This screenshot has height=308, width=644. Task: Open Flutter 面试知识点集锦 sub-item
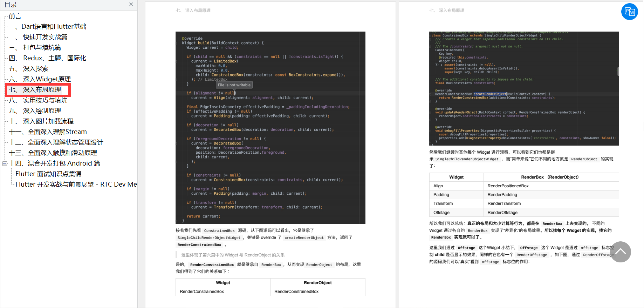pos(48,174)
